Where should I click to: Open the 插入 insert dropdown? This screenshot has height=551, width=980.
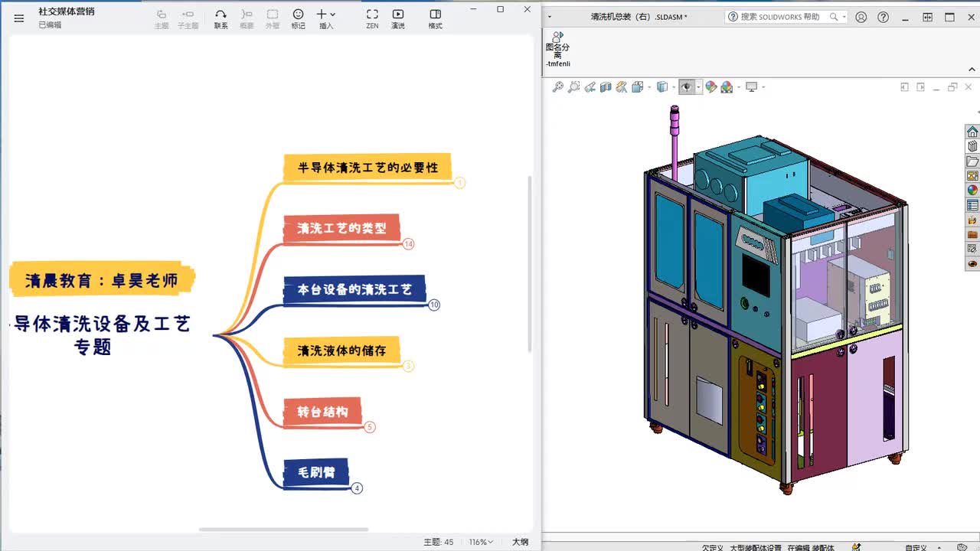tap(326, 18)
